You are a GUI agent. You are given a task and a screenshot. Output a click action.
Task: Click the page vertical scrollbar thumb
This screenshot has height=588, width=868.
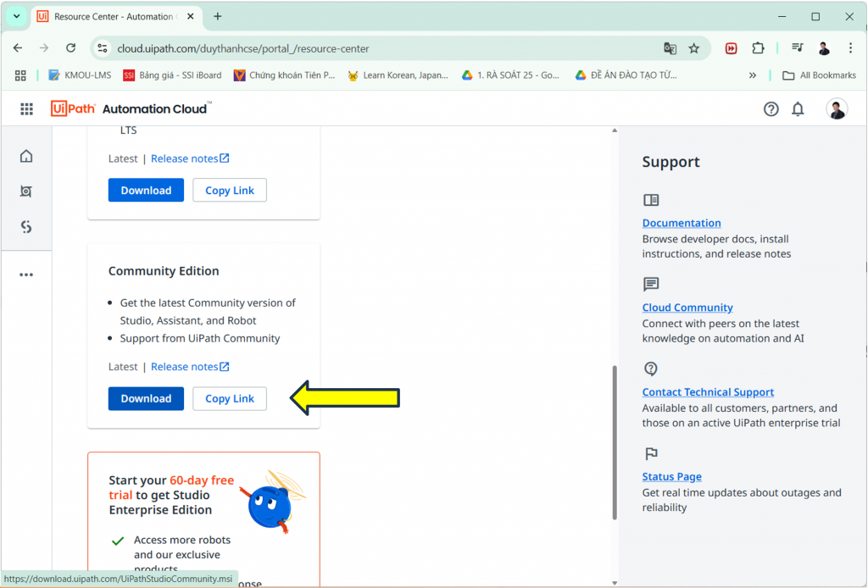pos(615,442)
